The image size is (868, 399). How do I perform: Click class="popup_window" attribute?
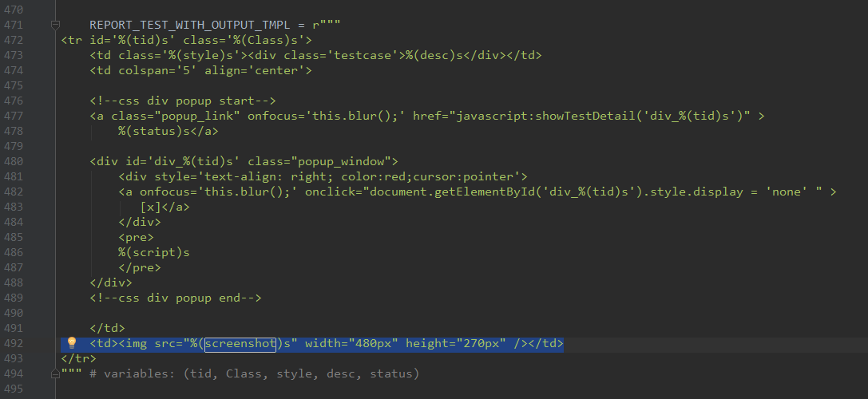tap(319, 161)
